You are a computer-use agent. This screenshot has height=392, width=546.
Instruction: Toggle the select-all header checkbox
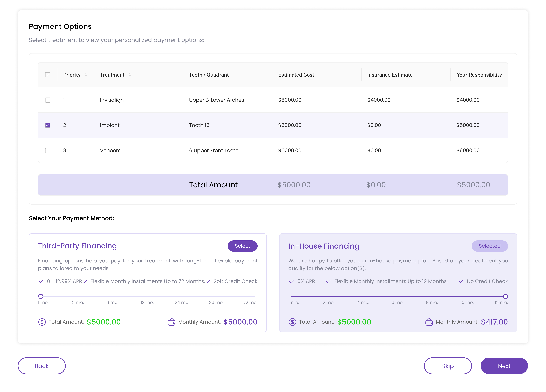click(x=48, y=75)
